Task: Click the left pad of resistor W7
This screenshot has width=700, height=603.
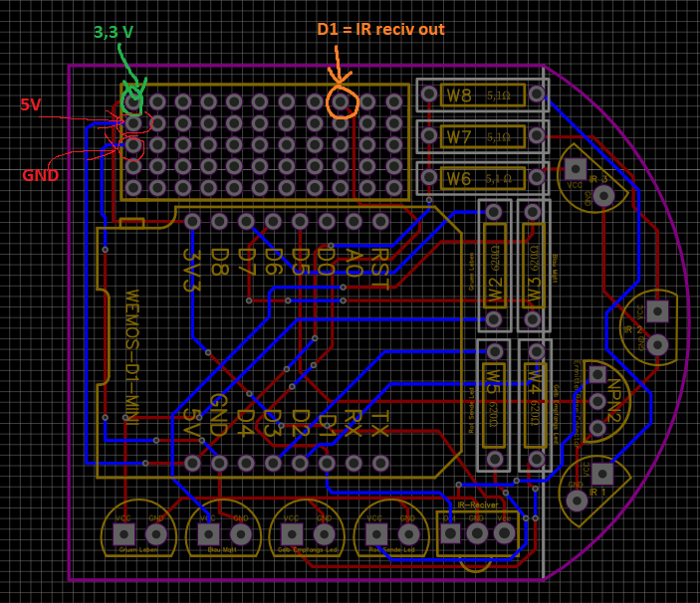Action: coord(429,135)
